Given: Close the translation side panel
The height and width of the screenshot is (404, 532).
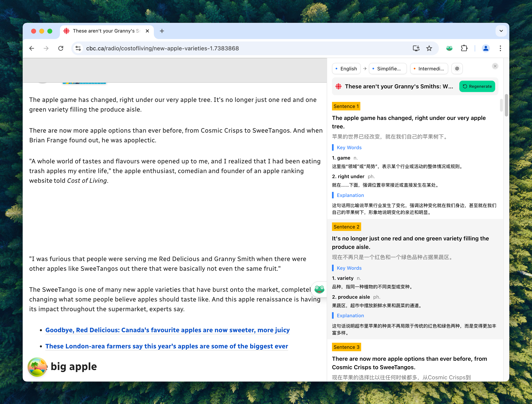Looking at the screenshot, I should (495, 66).
